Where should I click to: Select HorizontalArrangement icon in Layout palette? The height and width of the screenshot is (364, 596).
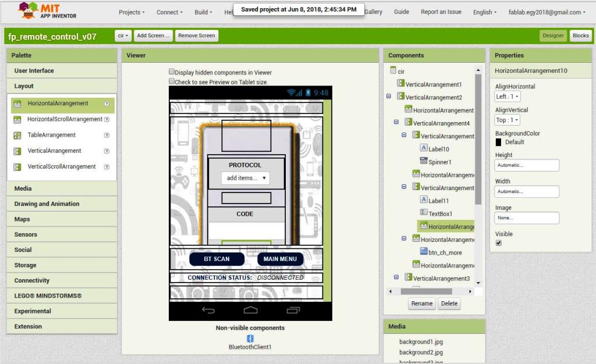click(x=17, y=104)
